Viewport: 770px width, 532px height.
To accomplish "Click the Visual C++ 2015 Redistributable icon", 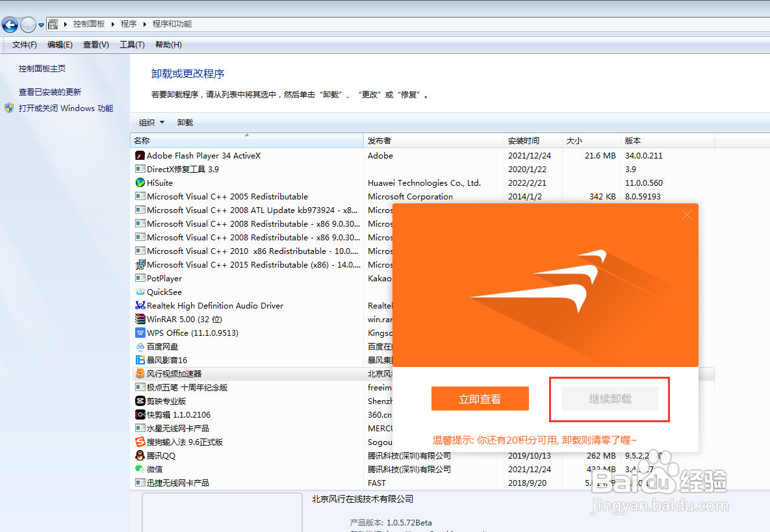I will [140, 264].
